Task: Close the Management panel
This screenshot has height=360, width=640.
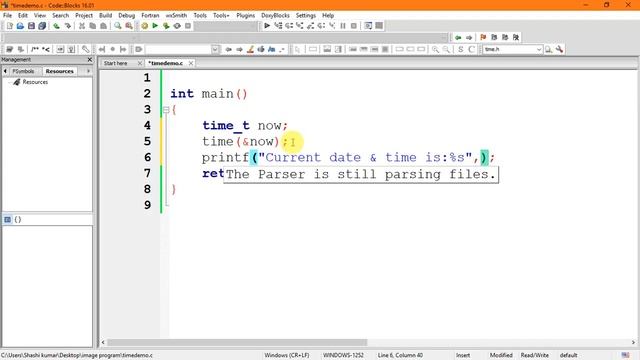Action: (x=90, y=60)
